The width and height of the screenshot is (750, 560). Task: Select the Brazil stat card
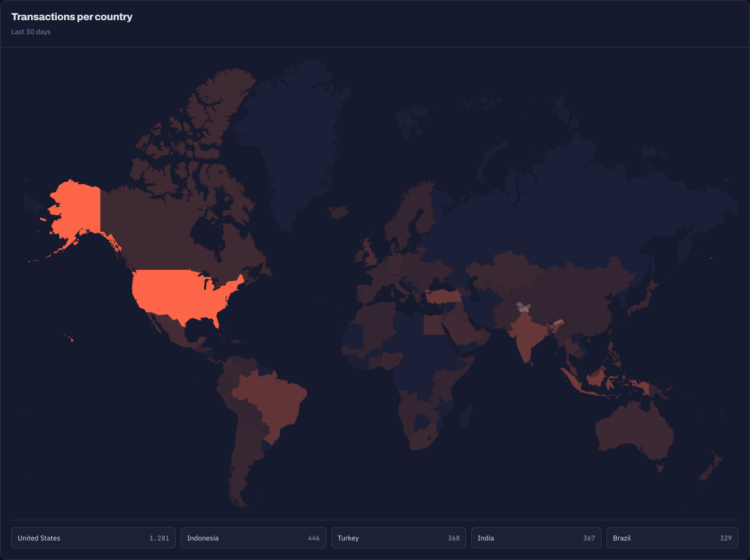pos(672,538)
